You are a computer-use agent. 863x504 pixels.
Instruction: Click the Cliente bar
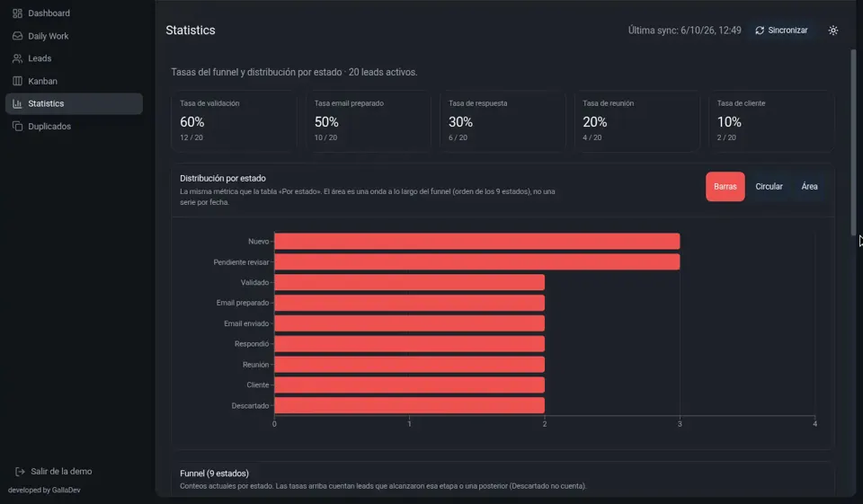pos(410,385)
